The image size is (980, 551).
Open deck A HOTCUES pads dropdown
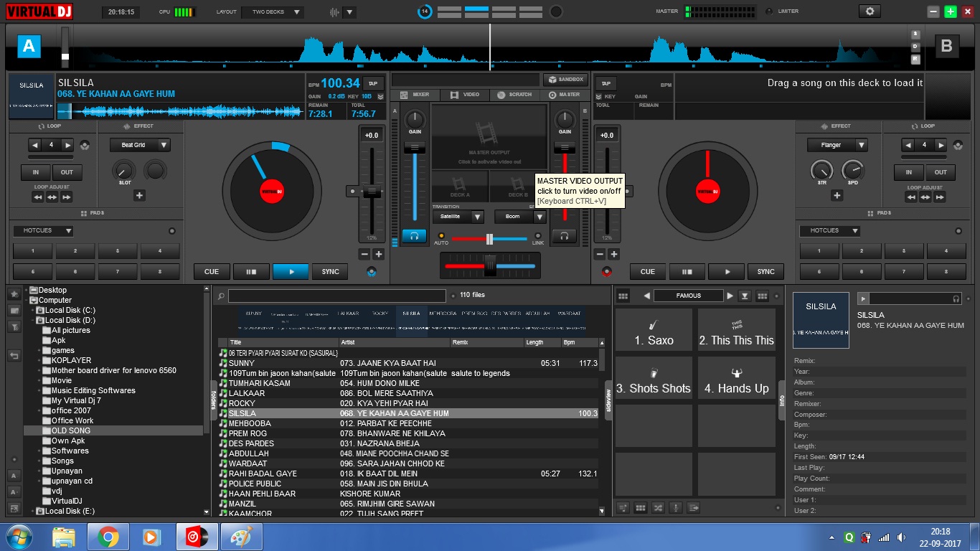pyautogui.click(x=43, y=231)
